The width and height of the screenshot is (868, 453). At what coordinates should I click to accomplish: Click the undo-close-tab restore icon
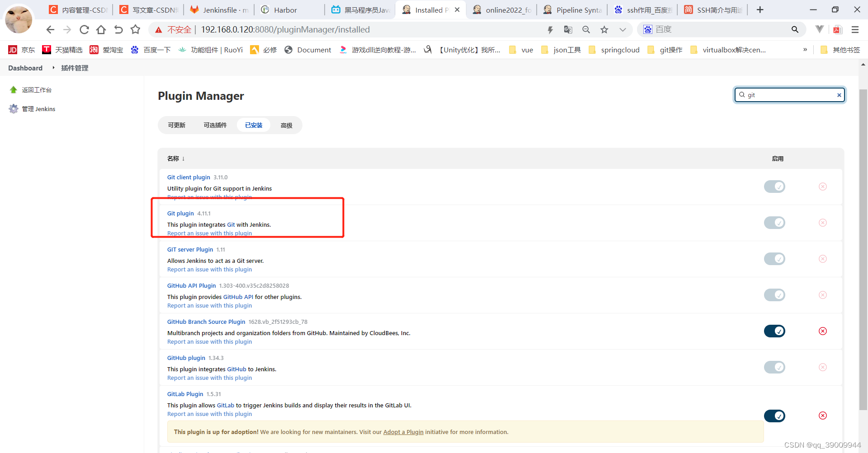point(118,30)
